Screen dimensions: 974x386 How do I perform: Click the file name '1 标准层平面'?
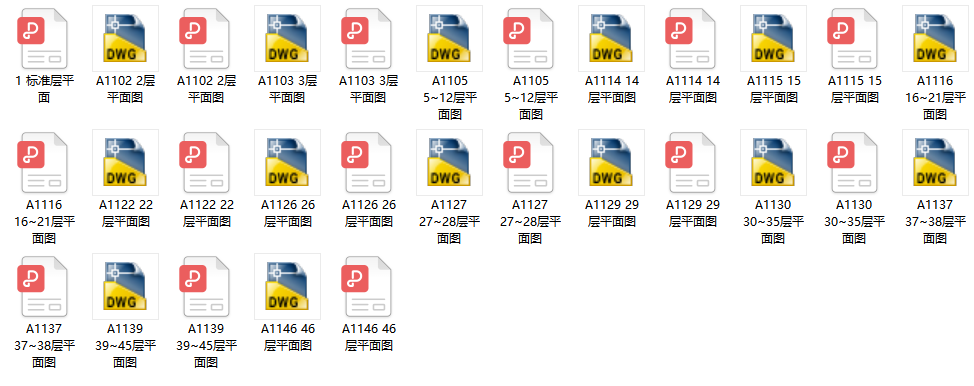[43, 89]
